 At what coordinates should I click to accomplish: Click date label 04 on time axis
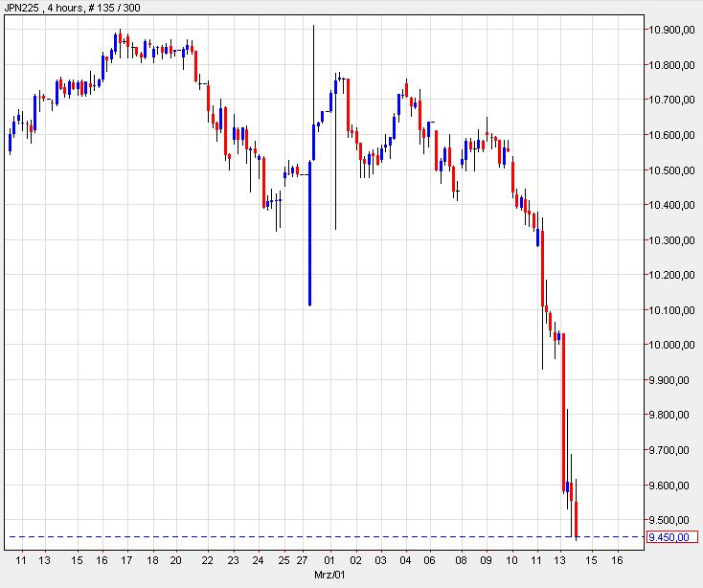click(x=405, y=560)
